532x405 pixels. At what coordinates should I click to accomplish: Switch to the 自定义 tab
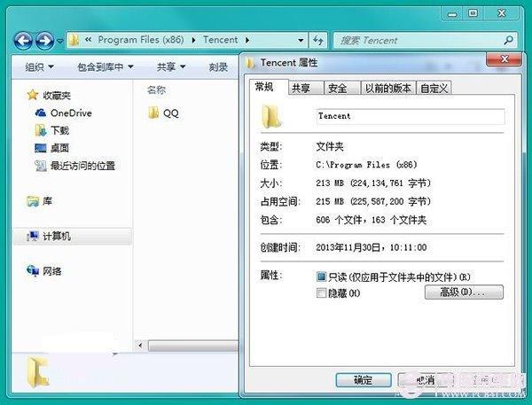[434, 89]
